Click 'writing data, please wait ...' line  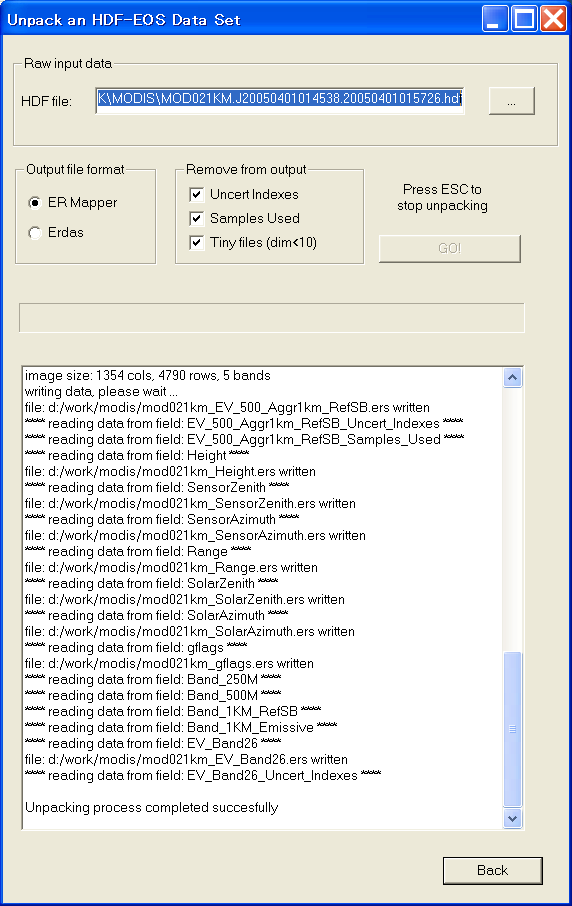click(x=101, y=391)
